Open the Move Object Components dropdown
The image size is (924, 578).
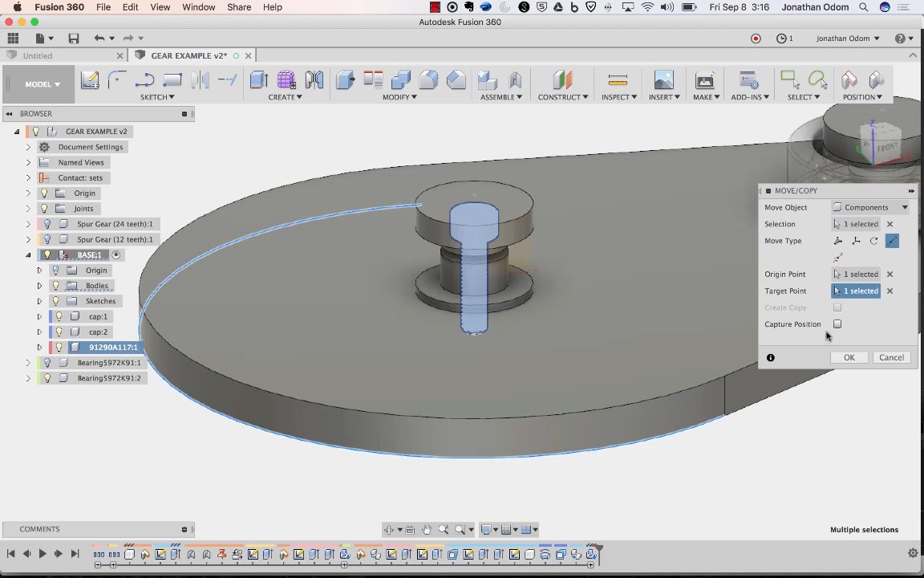pyautogui.click(x=870, y=207)
